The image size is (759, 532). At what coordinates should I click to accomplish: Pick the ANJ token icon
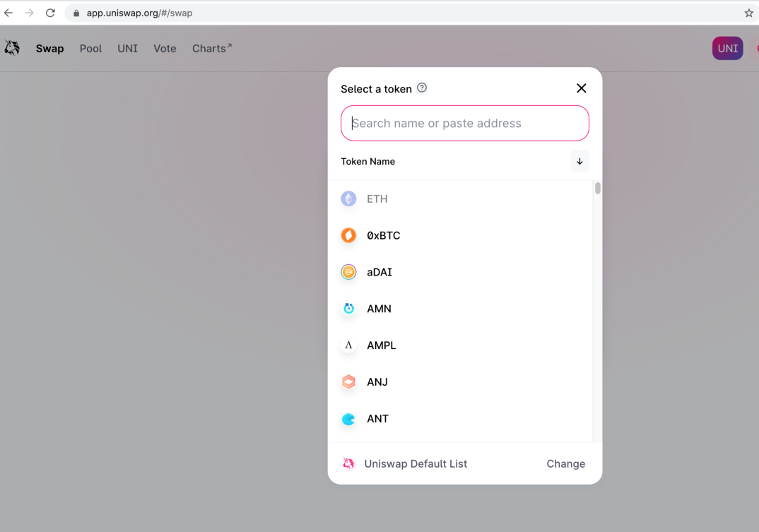[348, 382]
